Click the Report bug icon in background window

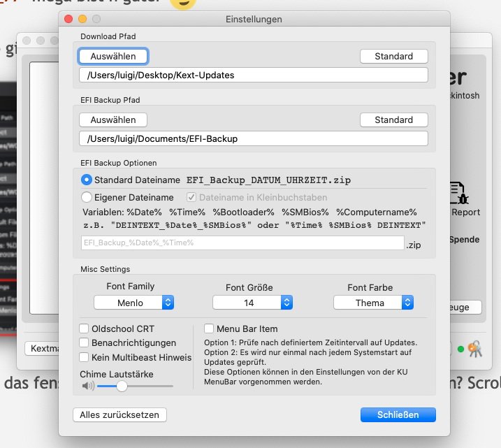tap(459, 193)
